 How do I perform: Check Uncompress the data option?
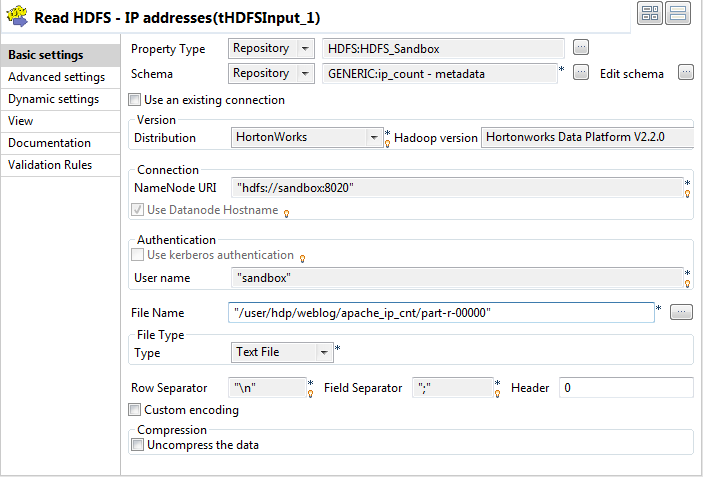click(x=138, y=445)
